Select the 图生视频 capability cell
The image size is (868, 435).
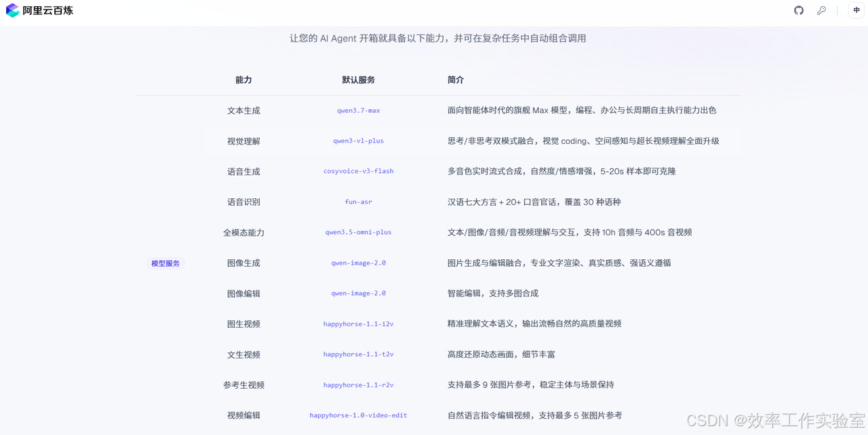(243, 324)
